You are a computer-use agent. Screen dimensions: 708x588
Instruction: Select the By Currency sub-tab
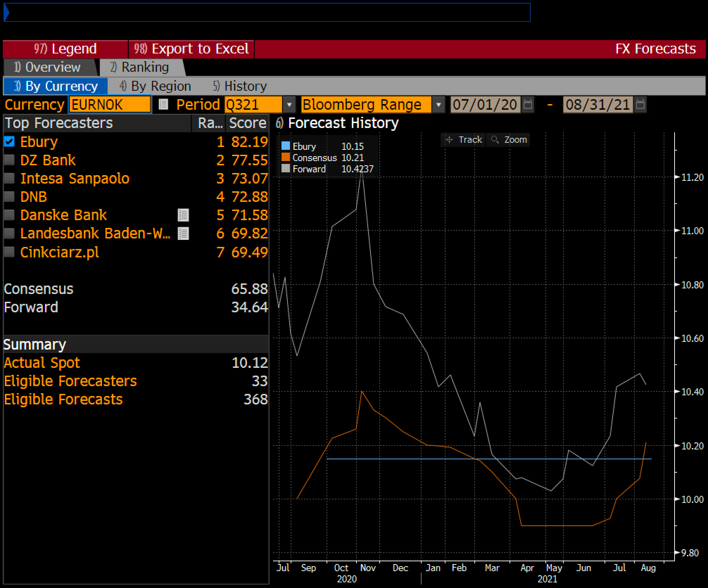[56, 86]
